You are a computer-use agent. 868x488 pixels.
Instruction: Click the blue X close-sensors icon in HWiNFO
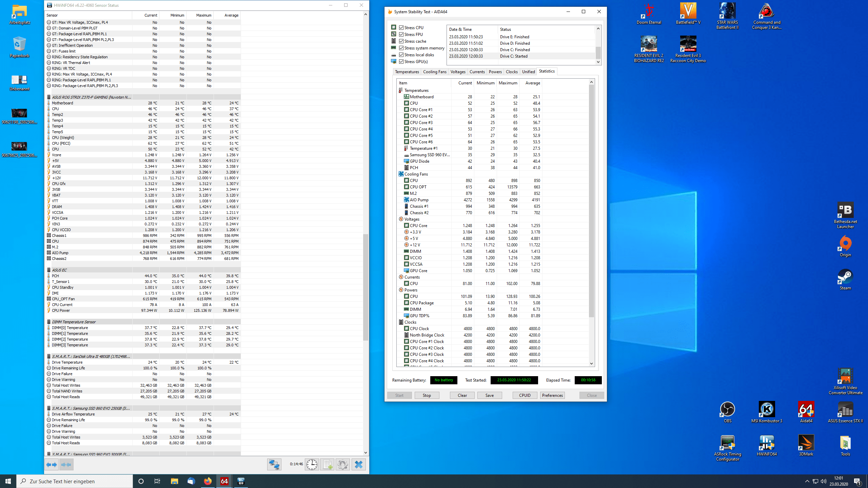pos(359,464)
